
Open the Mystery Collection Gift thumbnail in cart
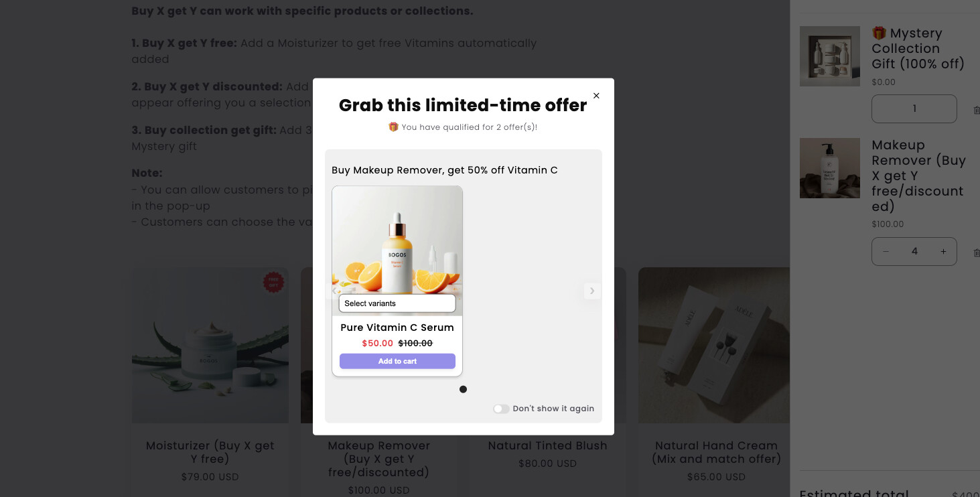click(830, 56)
